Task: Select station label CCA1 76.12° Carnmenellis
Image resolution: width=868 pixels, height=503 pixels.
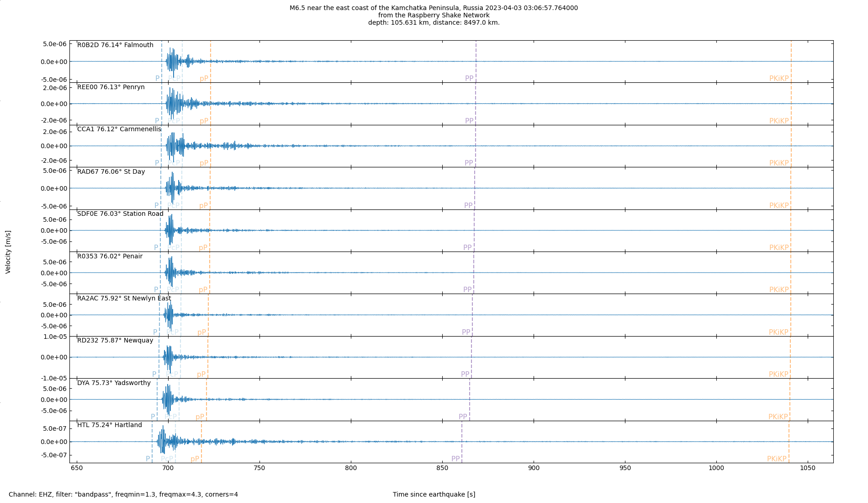Action: (x=119, y=129)
